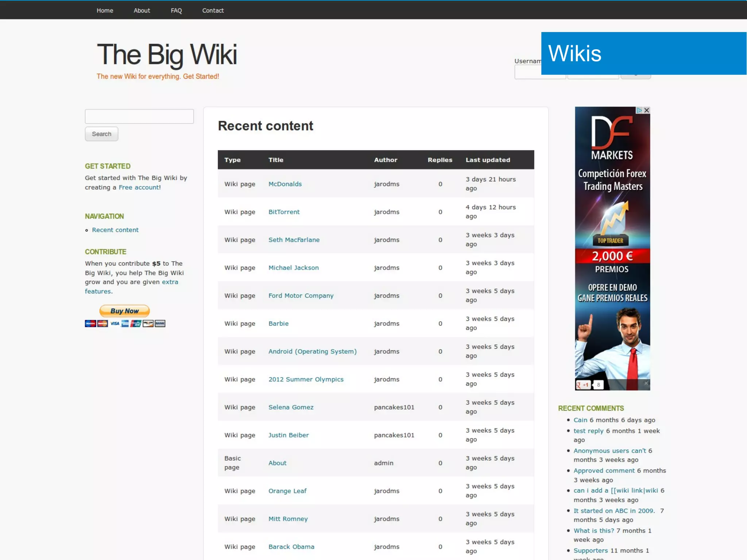Open the Selena Gomez wiki page

click(291, 407)
